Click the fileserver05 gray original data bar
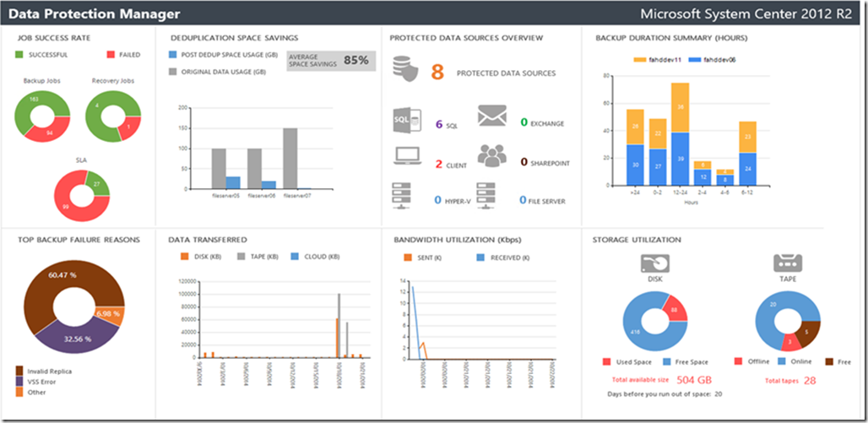Viewport: 868px width, 423px height. (x=218, y=168)
